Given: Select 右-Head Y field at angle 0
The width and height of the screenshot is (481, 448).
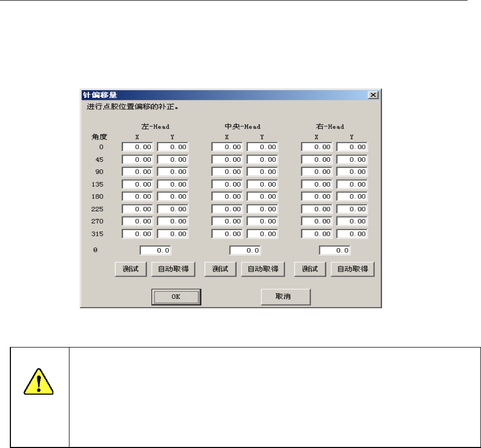Looking at the screenshot, I should 352,147.
